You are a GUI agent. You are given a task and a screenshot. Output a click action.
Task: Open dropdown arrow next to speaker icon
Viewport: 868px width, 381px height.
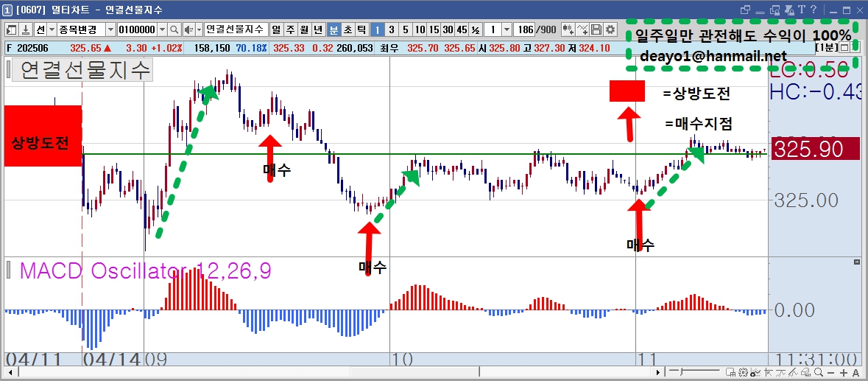coord(199,29)
